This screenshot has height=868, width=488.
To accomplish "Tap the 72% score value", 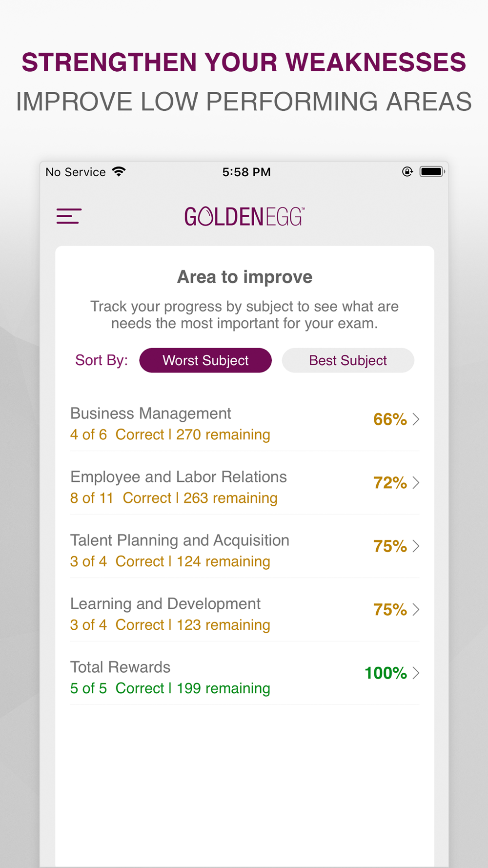I will 390,483.
